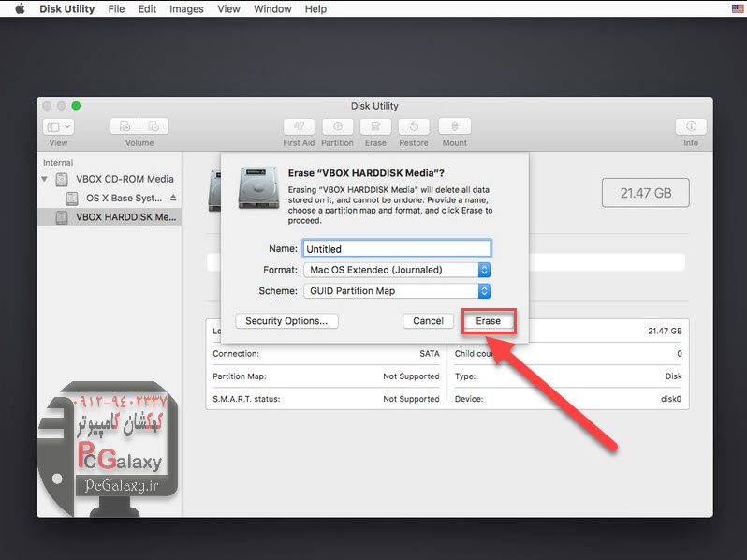Click the Cancel button

(428, 320)
